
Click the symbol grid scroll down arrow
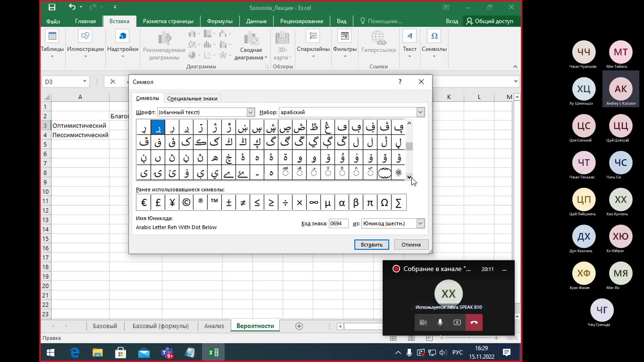pyautogui.click(x=409, y=177)
